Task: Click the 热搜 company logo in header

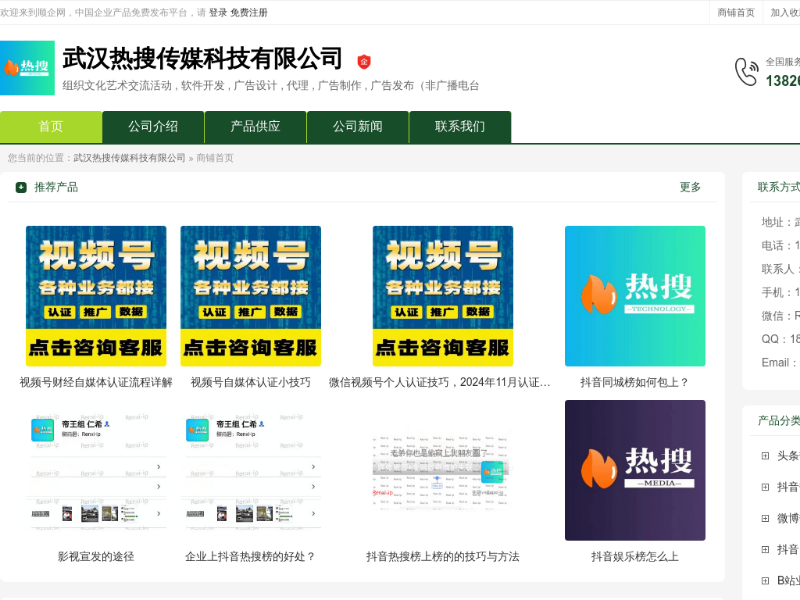Action: [x=27, y=68]
